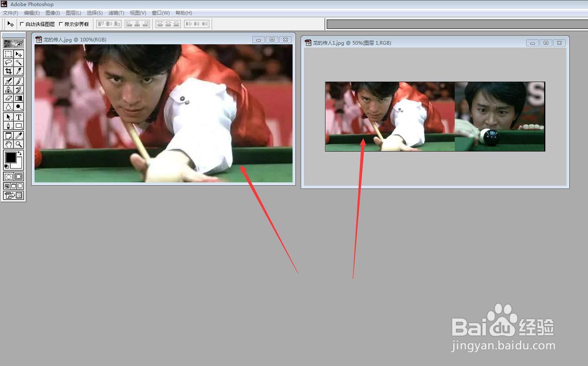Swap foreground and background colors
Viewport: 588px width, 366px height.
coord(20,153)
